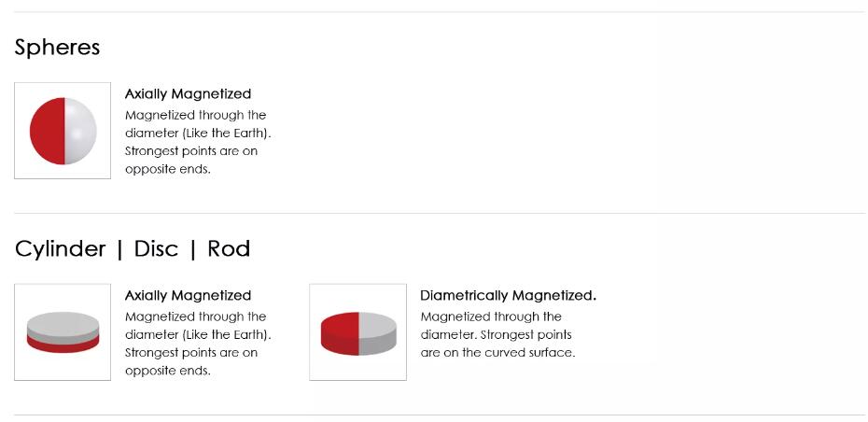Image resolution: width=868 pixels, height=422 pixels.
Task: Click the red half of diametric disc
Action: 340,333
